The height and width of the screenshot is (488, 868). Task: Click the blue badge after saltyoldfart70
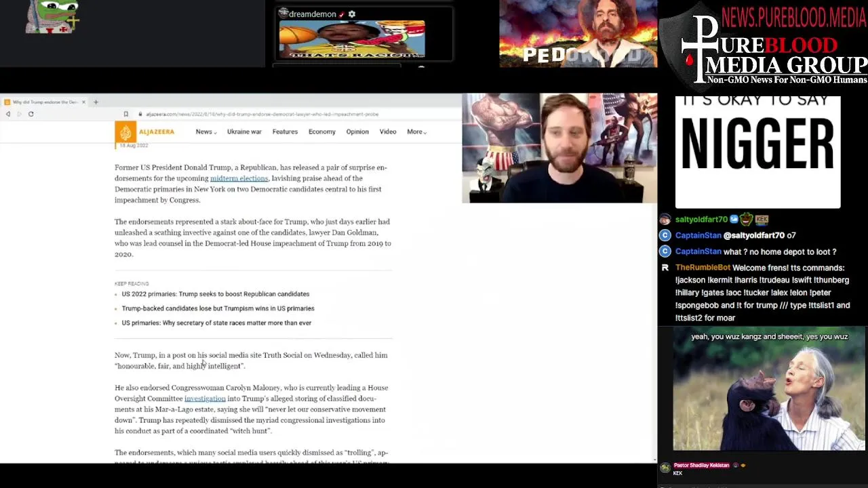coord(734,220)
